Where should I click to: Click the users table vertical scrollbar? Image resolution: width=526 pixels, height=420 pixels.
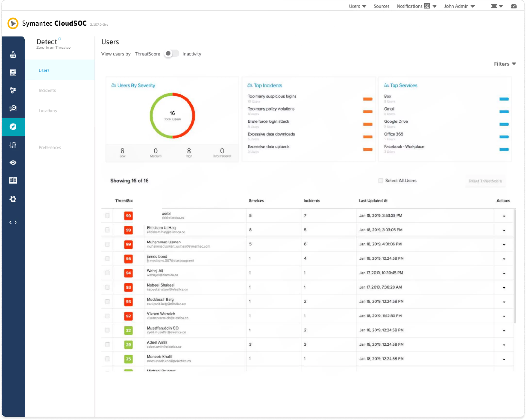pos(515,266)
